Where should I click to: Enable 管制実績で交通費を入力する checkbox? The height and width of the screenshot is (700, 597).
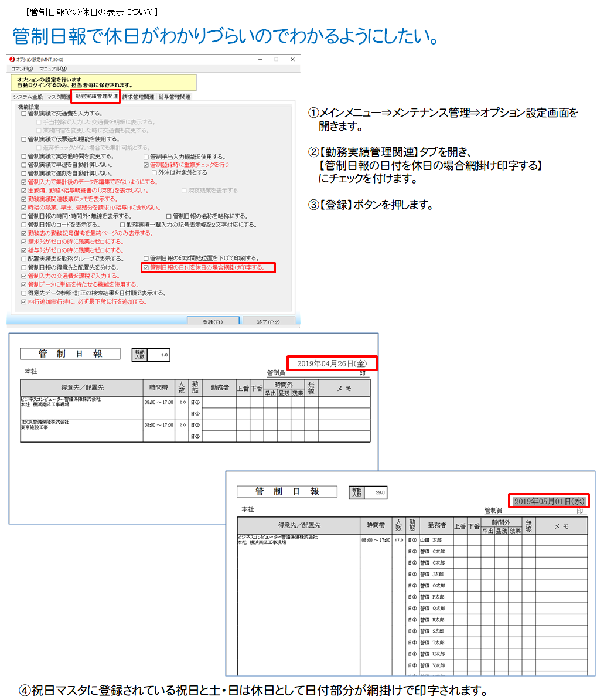point(24,114)
